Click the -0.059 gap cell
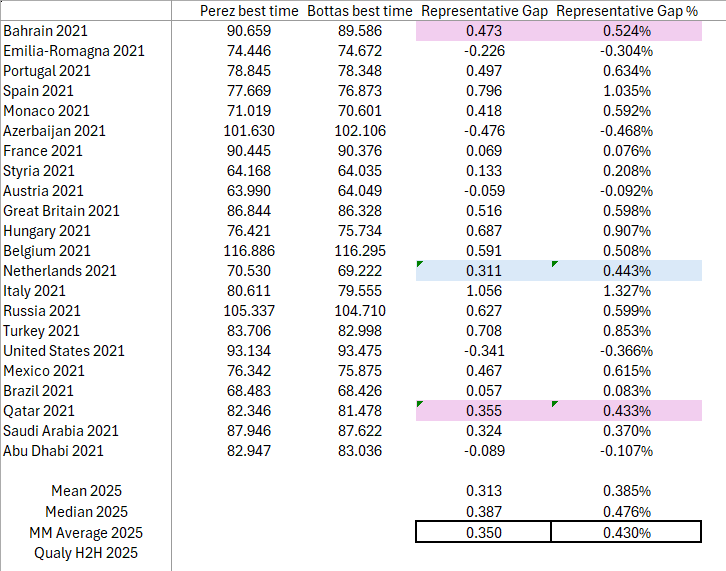The image size is (726, 571). click(484, 191)
